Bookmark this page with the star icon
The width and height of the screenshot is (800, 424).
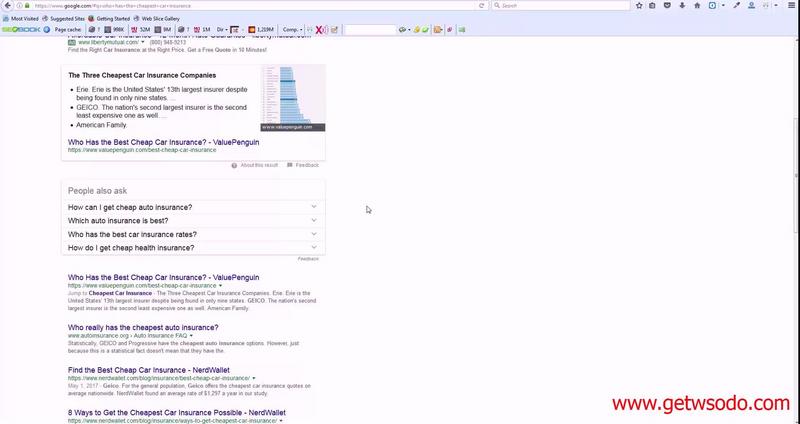click(x=639, y=6)
